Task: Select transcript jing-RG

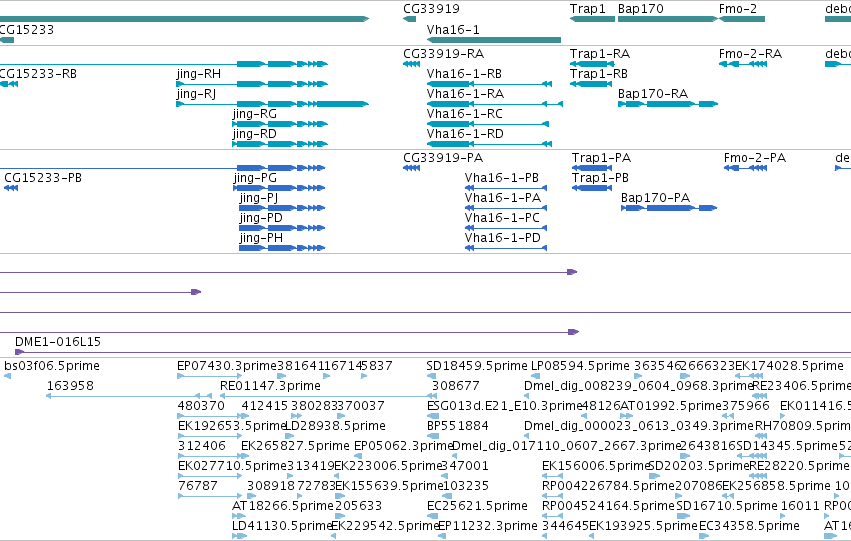Action: 280,124
